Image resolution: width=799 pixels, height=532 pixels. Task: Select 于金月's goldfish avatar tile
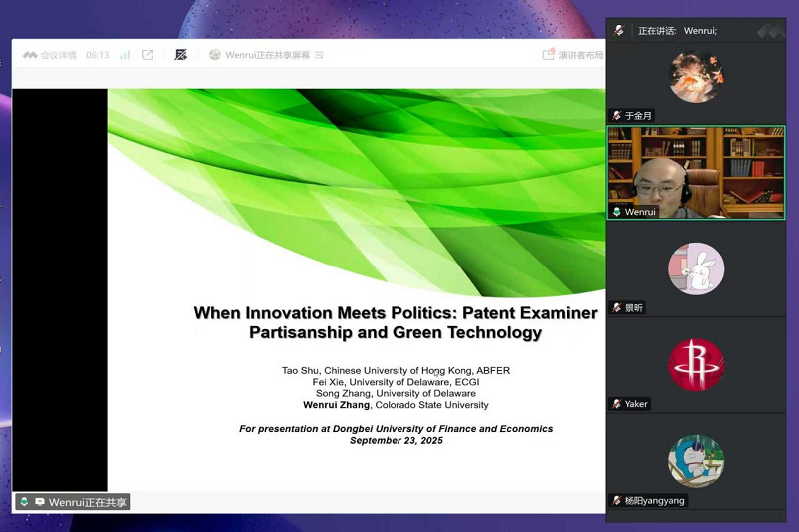point(696,76)
